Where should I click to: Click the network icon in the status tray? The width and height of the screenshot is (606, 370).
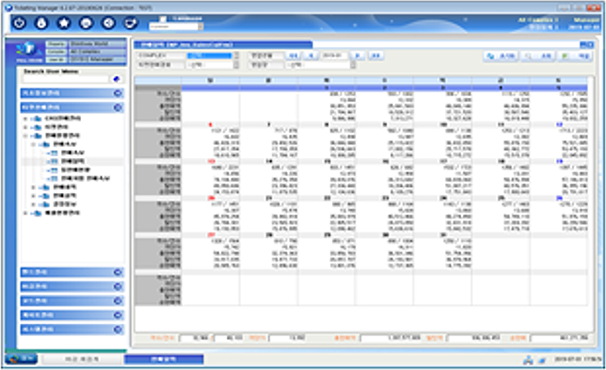[528, 360]
